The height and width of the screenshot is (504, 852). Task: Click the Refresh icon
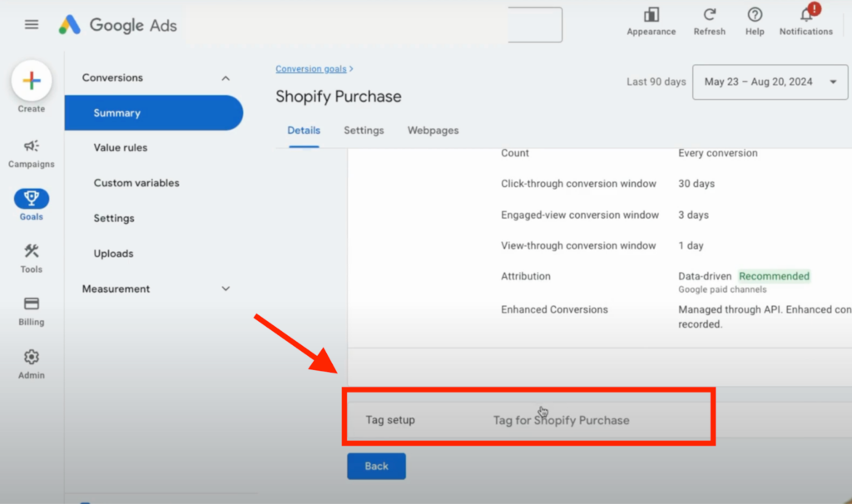[x=709, y=15]
